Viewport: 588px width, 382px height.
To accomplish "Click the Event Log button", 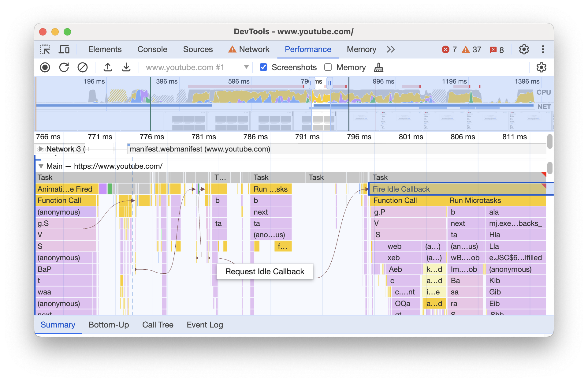I will click(x=204, y=324).
